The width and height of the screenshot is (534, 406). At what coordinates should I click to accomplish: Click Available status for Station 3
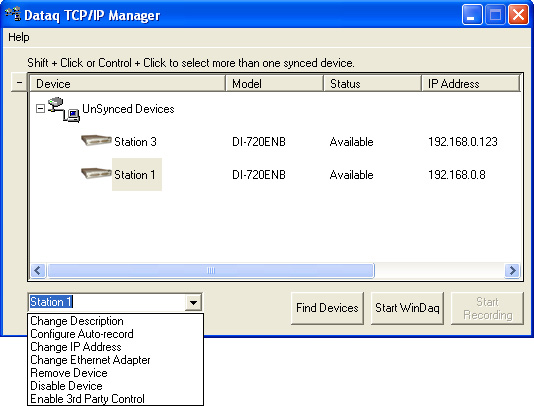351,142
